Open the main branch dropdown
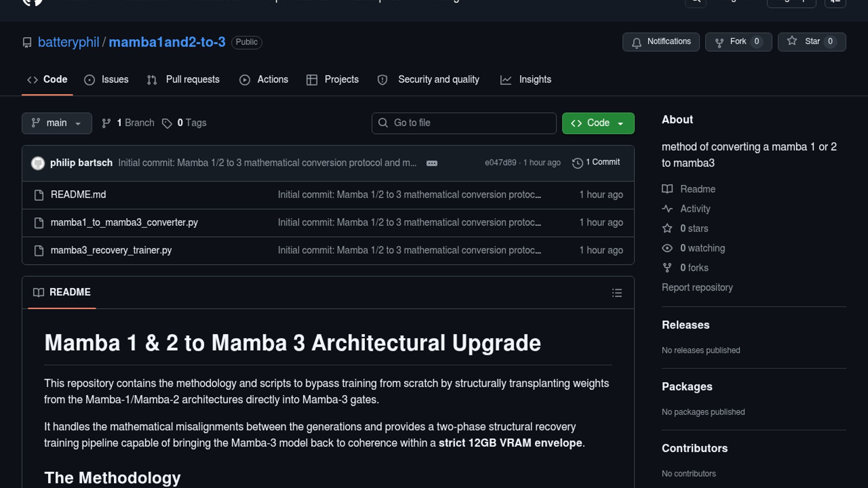This screenshot has height=488, width=868. 57,123
